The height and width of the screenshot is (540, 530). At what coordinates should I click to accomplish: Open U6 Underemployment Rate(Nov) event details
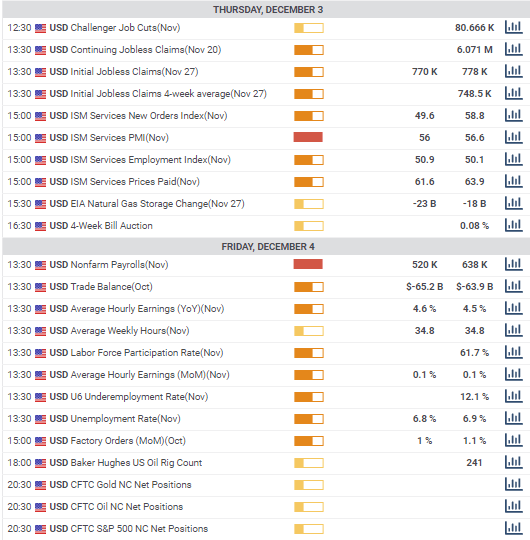pyautogui.click(x=129, y=397)
